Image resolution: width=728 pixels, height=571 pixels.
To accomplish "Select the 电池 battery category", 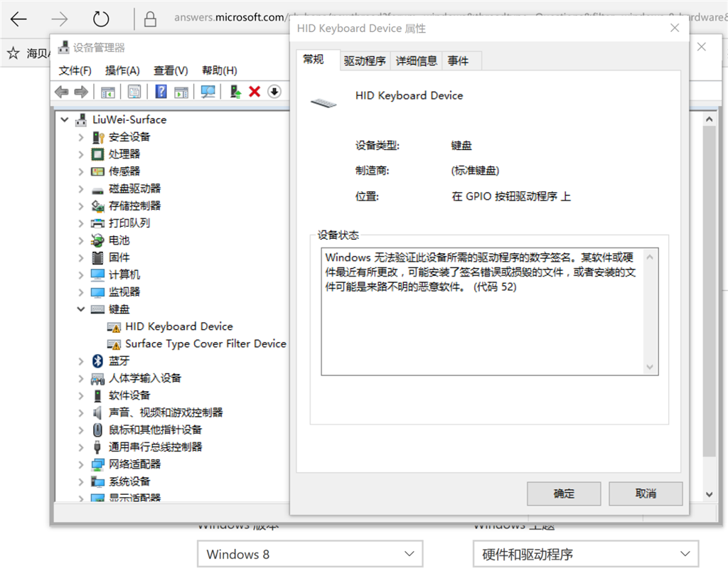I will coord(119,240).
